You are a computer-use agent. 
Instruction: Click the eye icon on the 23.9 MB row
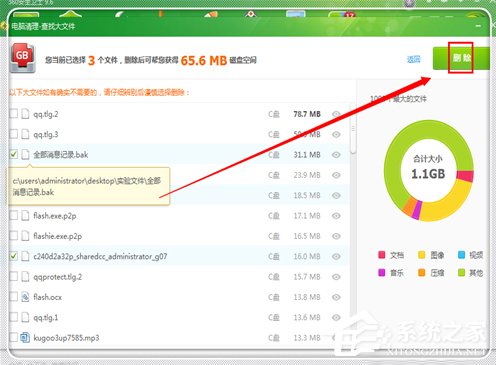(x=336, y=175)
